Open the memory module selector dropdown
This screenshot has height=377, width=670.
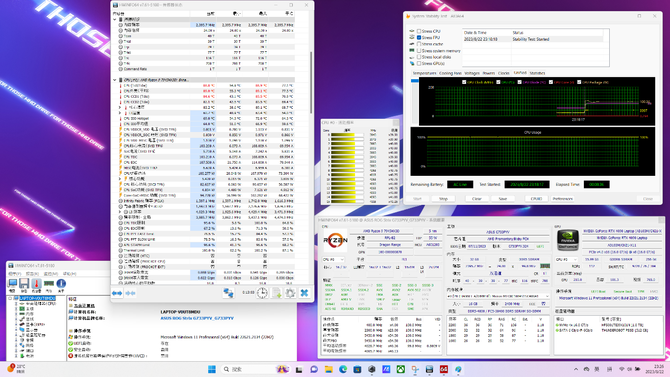point(498,296)
